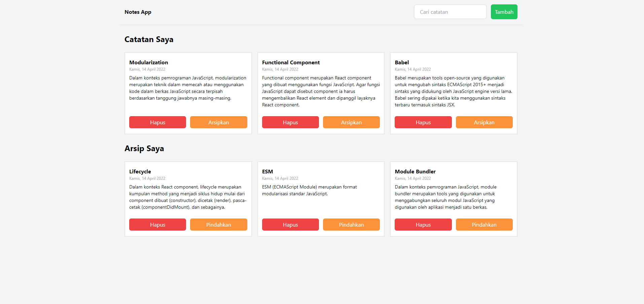The image size is (644, 304).
Task: Archive the Functional Component note
Action: coord(351,122)
